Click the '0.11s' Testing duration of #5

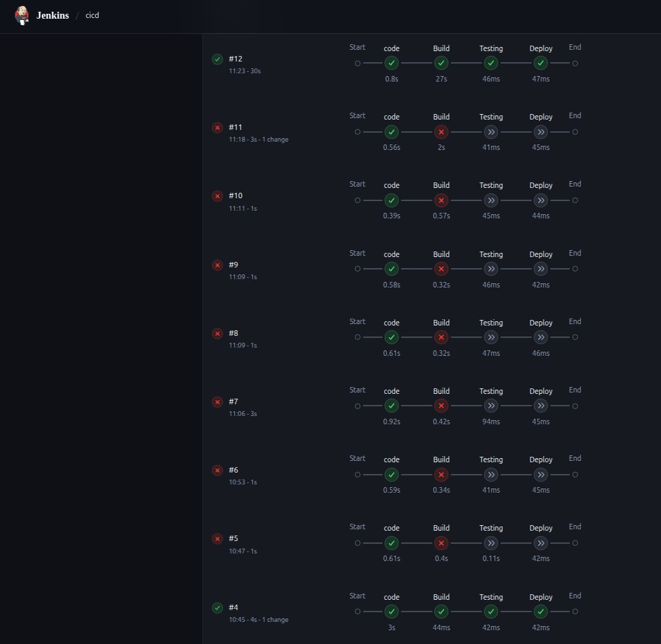(x=491, y=558)
